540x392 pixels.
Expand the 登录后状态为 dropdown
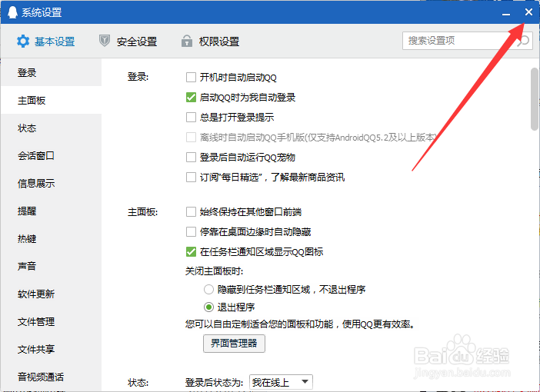click(281, 382)
